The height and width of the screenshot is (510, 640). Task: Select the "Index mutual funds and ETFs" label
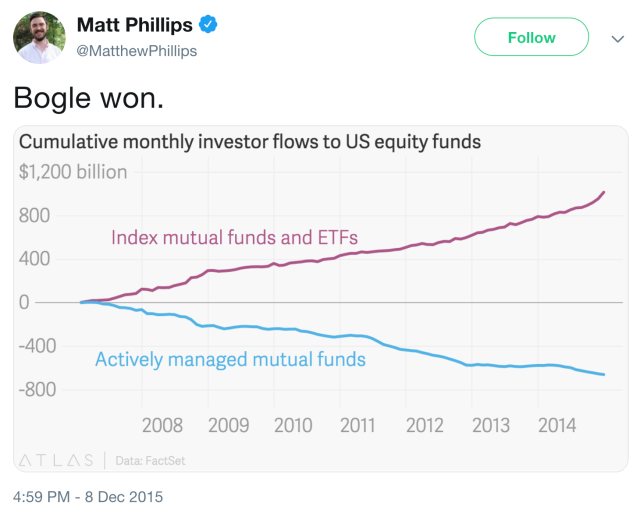(234, 238)
